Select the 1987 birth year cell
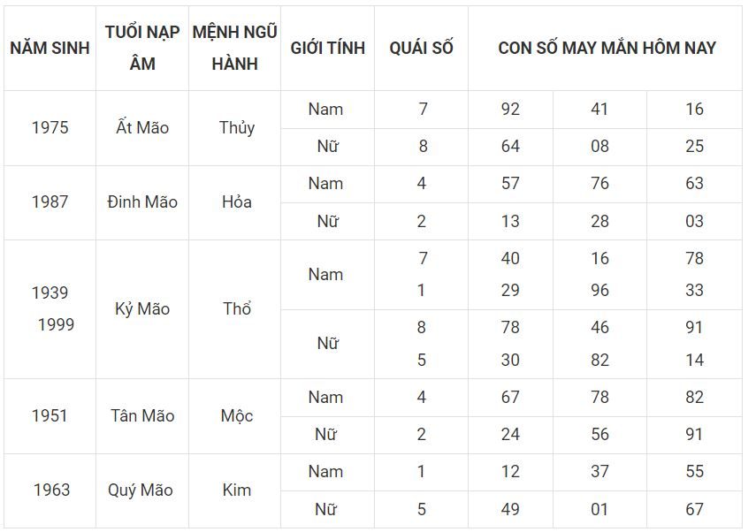Screen dimensions: 756x532 pos(50,202)
